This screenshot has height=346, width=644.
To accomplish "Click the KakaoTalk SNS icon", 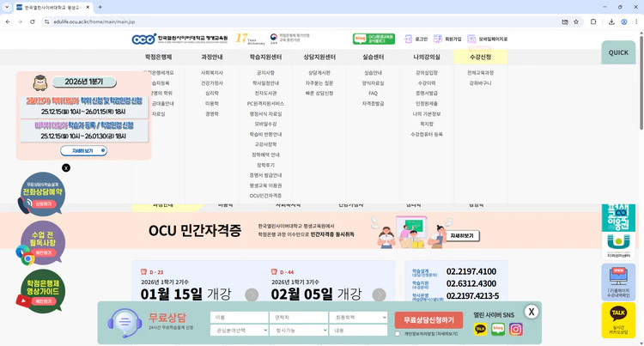I will pyautogui.click(x=481, y=329).
